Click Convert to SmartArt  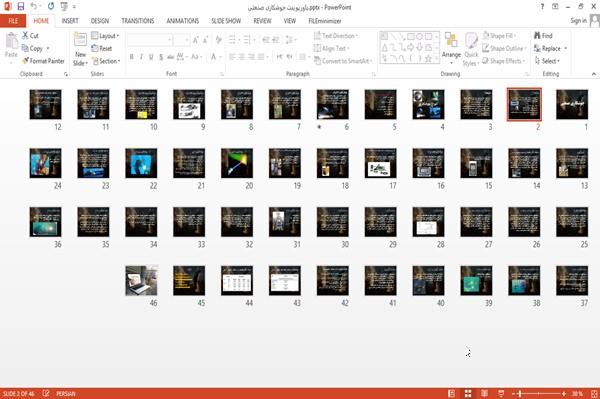tap(342, 61)
